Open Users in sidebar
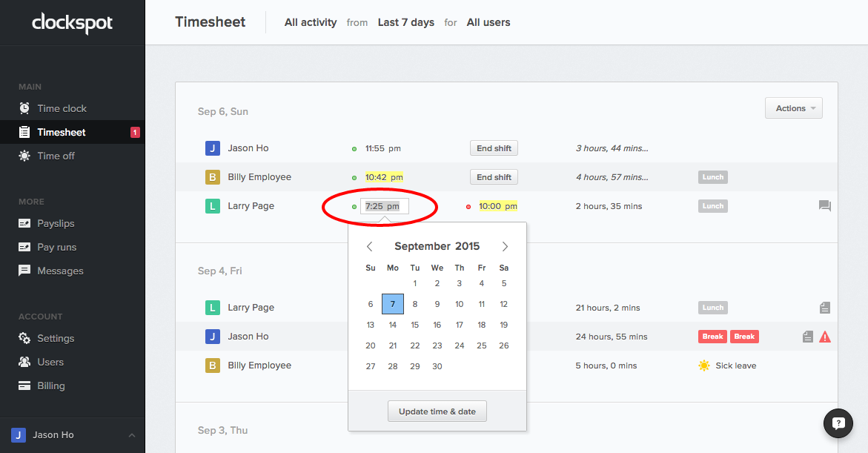 (x=72, y=362)
